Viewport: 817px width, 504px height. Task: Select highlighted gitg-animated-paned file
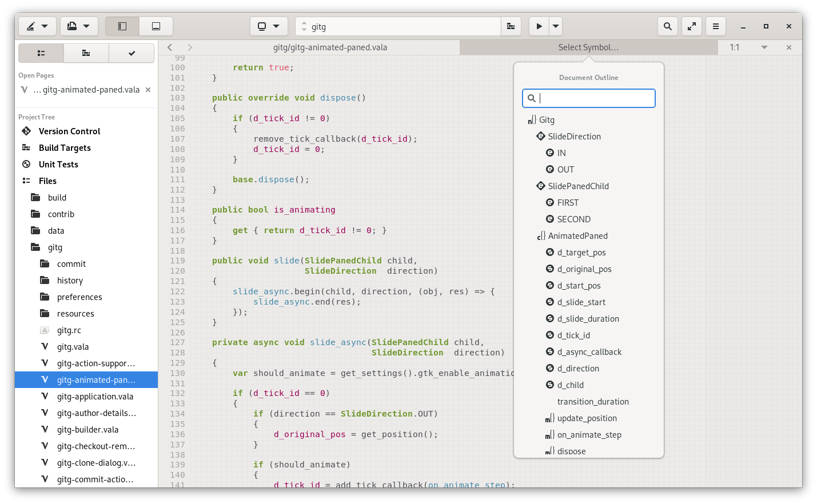86,380
